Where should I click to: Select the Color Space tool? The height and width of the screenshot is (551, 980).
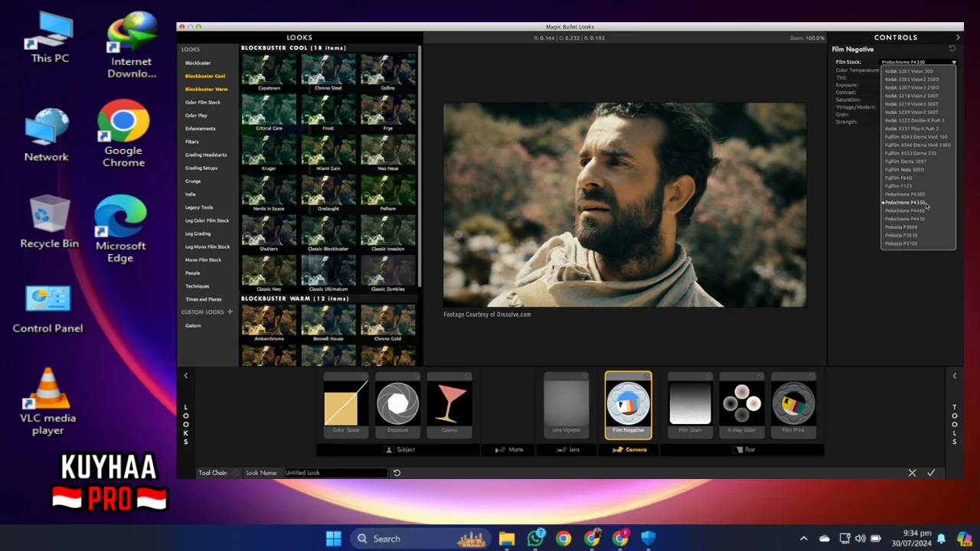click(x=345, y=405)
